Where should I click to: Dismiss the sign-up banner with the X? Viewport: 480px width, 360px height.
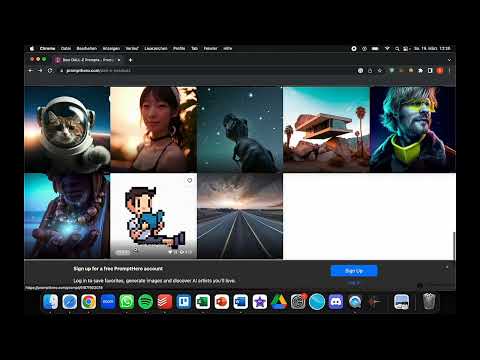[x=446, y=267]
